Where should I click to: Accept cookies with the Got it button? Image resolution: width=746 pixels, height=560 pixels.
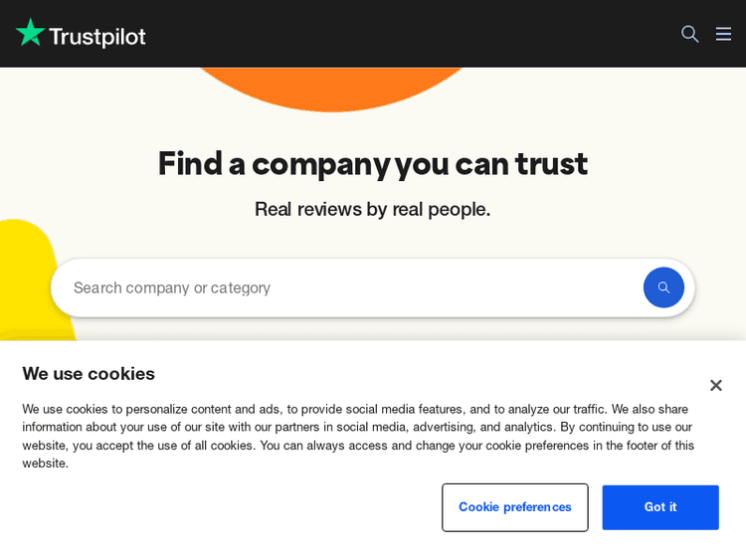tap(659, 507)
